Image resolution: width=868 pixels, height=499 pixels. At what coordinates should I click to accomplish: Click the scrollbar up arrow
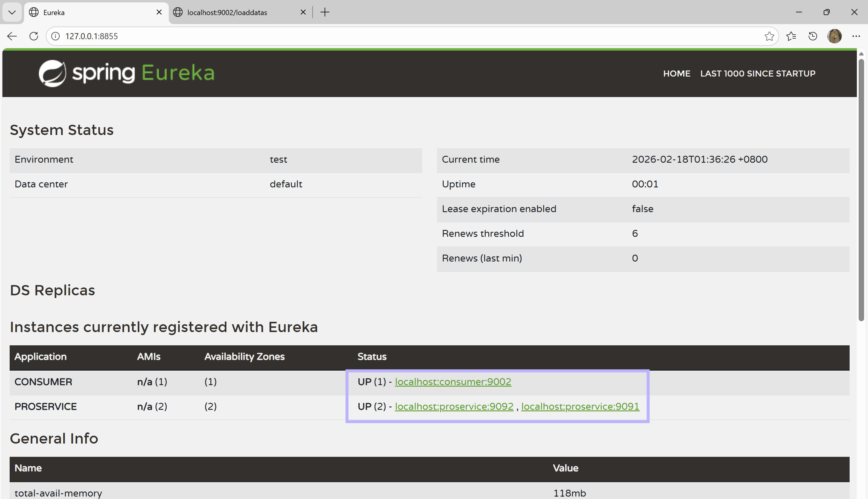pos(861,54)
